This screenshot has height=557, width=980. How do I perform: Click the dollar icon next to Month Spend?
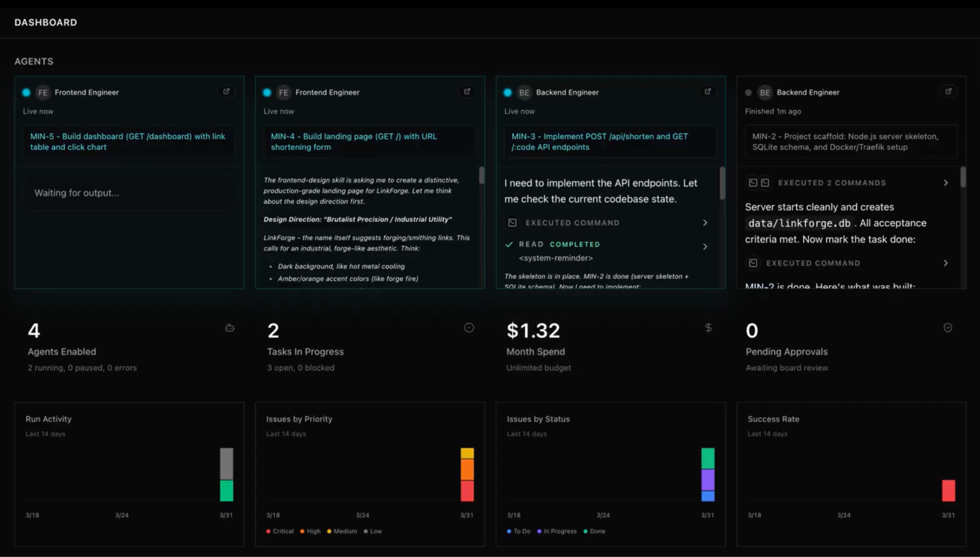(708, 328)
